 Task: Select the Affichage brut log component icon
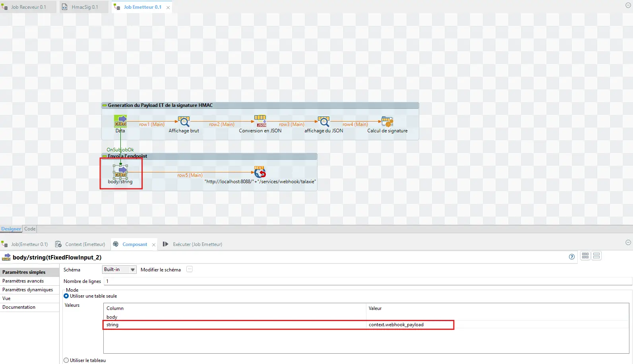184,121
